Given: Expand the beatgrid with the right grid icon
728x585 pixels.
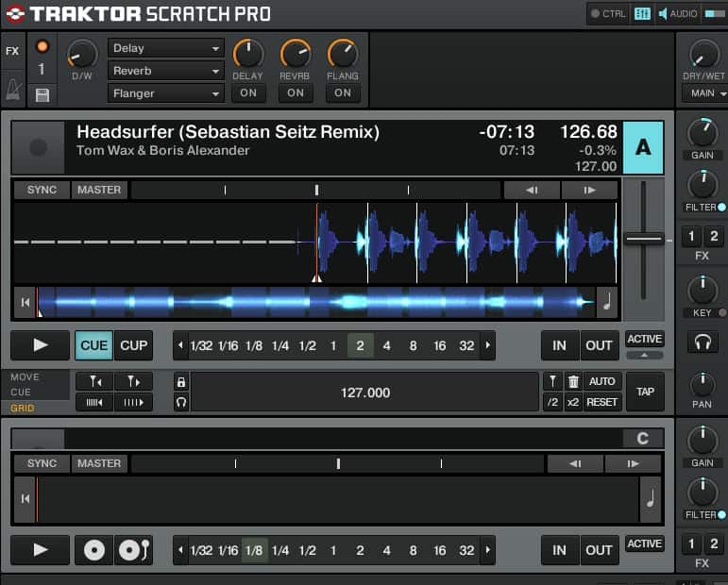Looking at the screenshot, I should coord(134,402).
